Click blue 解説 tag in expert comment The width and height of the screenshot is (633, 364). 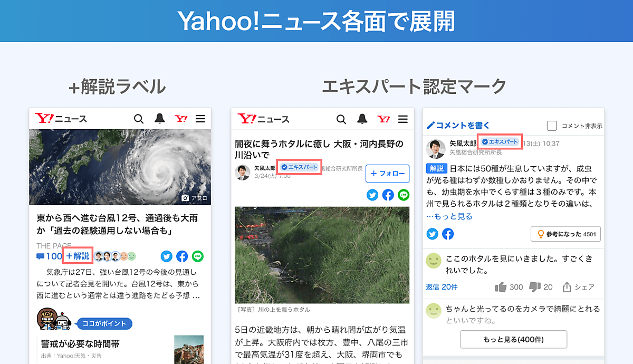click(x=436, y=169)
